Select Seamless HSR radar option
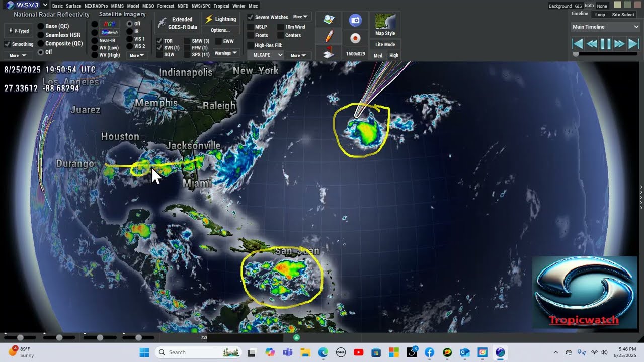The height and width of the screenshot is (362, 644). pos(41,35)
